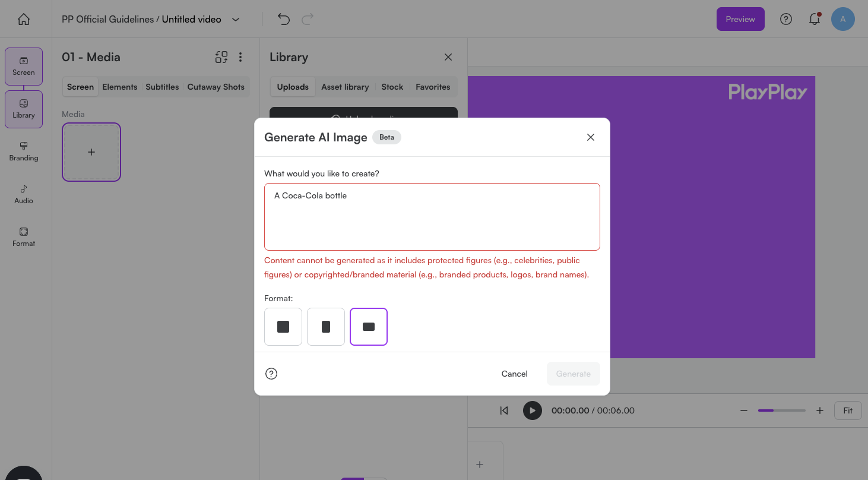Click the purple video canvas preview
Screen dimensions: 868x480
712,217
